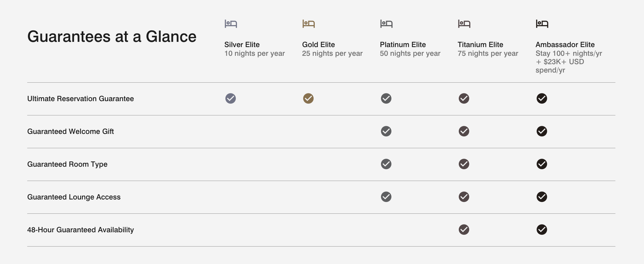Click the Ambassador Elite bed icon

tap(542, 24)
